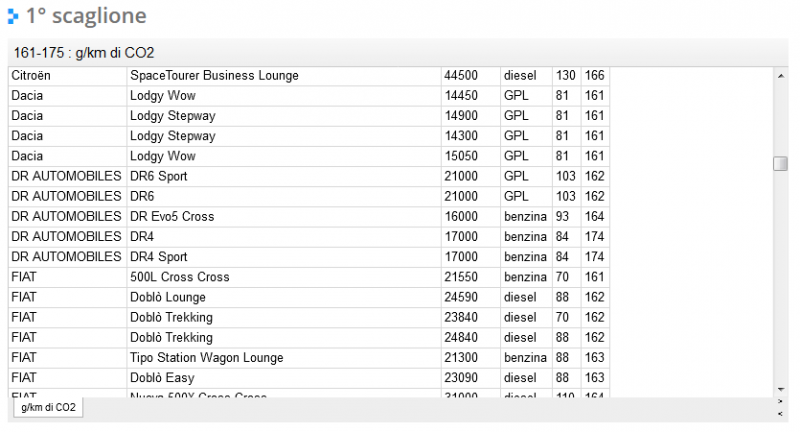Image resolution: width=800 pixels, height=432 pixels.
Task: Click the DR4 Sport model cell
Action: (x=158, y=256)
